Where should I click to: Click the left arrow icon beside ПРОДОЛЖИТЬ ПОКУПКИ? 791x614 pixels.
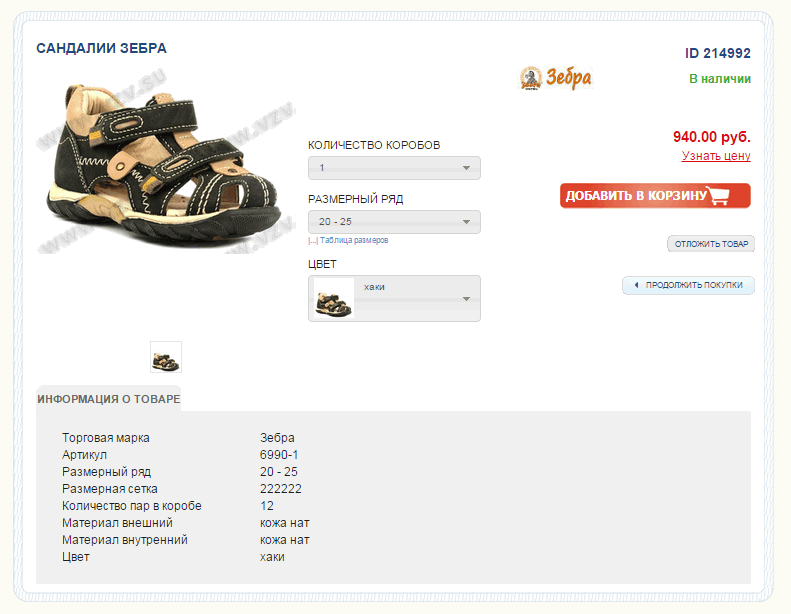point(635,285)
